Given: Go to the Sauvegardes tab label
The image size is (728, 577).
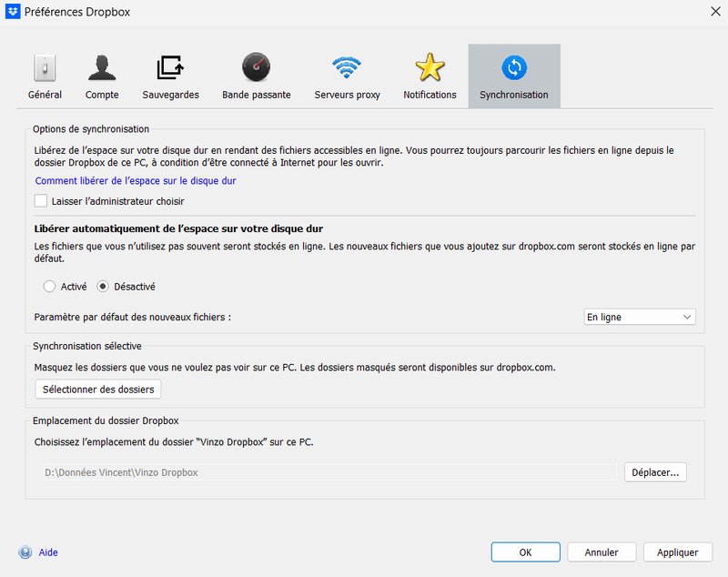Looking at the screenshot, I should pos(170,95).
